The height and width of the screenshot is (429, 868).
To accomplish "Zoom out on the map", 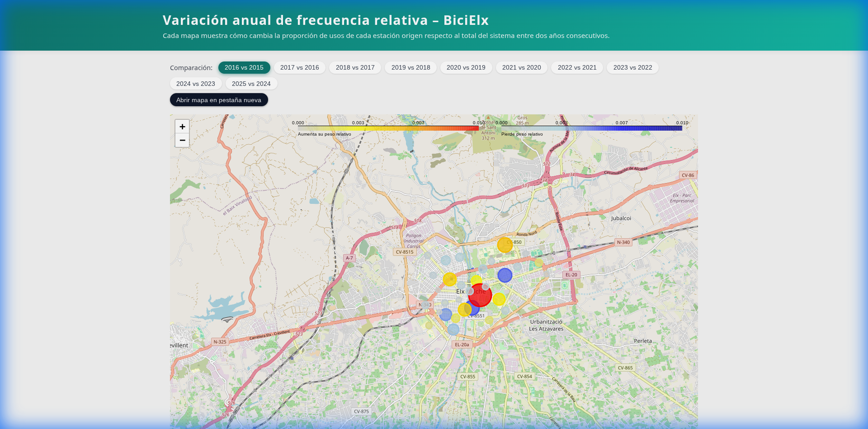I will coord(182,140).
